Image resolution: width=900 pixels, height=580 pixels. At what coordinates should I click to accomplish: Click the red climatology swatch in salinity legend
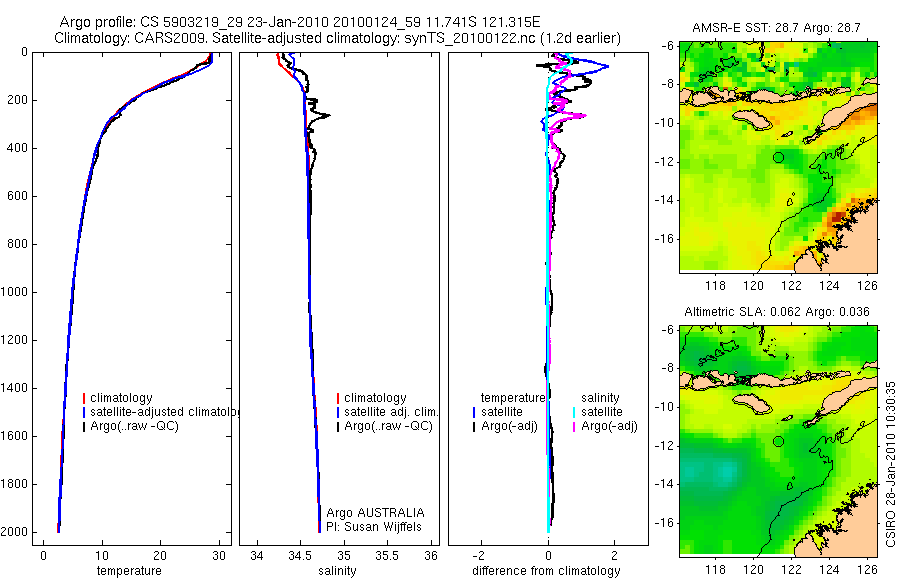tap(338, 398)
